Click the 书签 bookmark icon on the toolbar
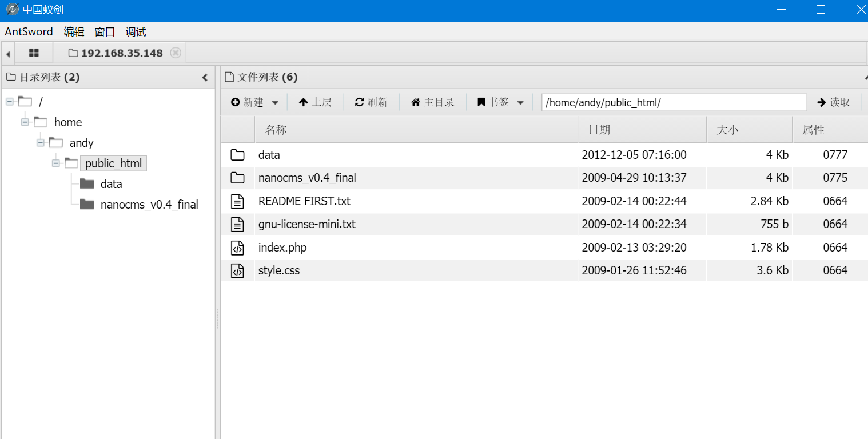 481,102
